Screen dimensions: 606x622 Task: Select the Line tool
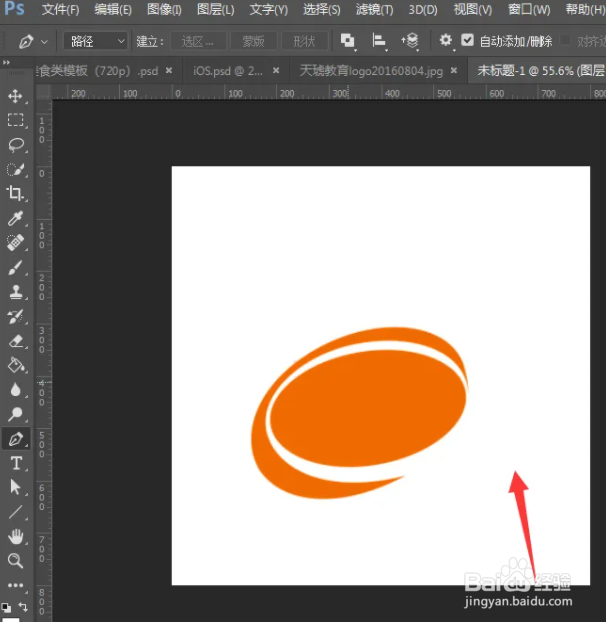click(x=15, y=512)
